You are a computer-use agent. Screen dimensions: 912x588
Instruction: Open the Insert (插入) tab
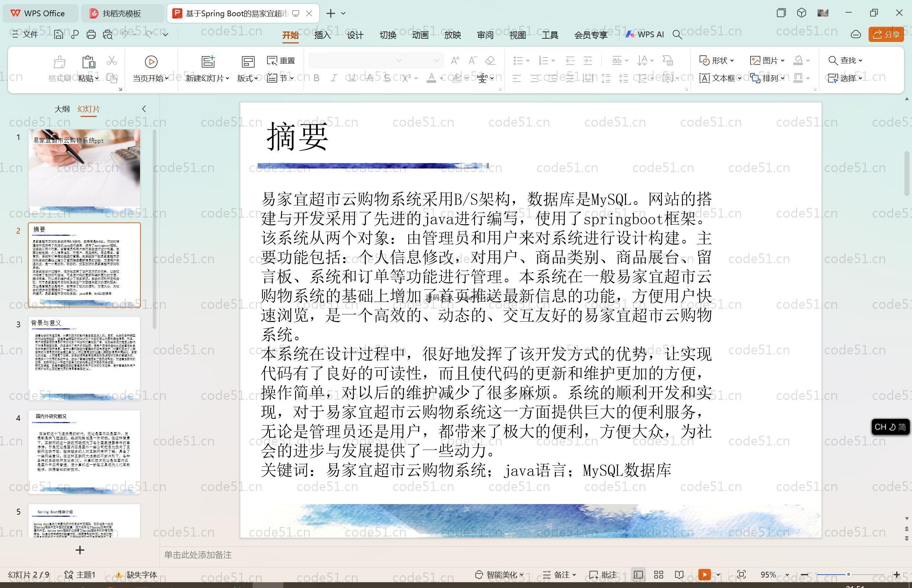[322, 35]
